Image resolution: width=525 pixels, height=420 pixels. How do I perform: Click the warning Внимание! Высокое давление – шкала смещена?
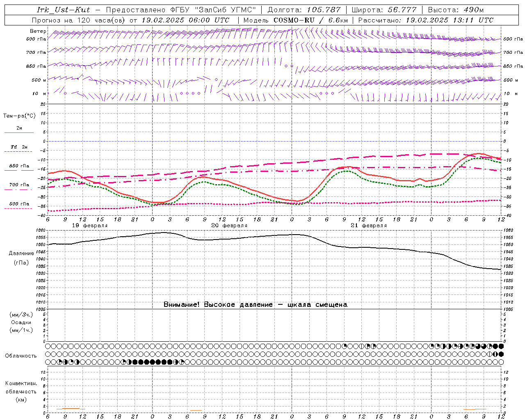point(256,304)
